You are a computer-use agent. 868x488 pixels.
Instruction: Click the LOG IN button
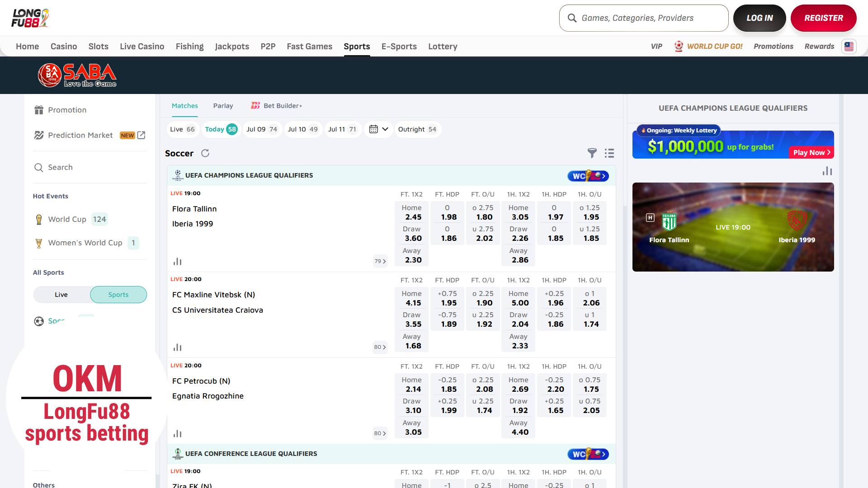(759, 18)
